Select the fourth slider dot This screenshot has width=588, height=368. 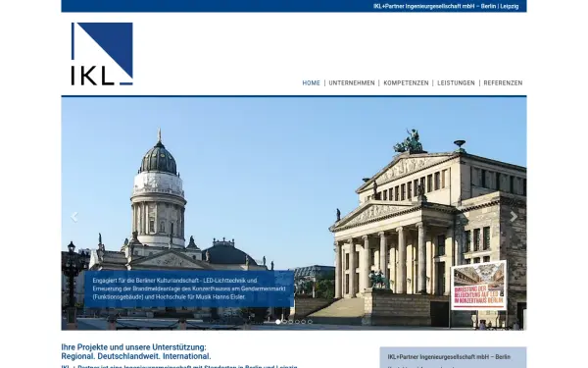tap(297, 322)
